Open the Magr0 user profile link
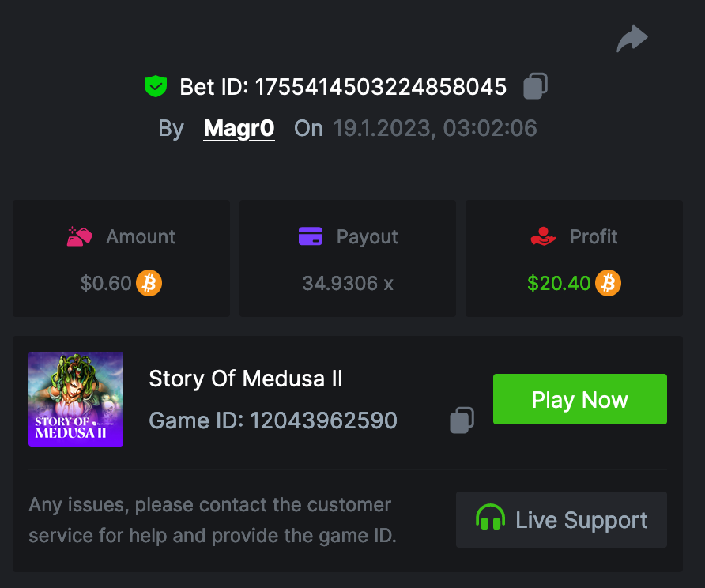This screenshot has height=588, width=705. [239, 128]
